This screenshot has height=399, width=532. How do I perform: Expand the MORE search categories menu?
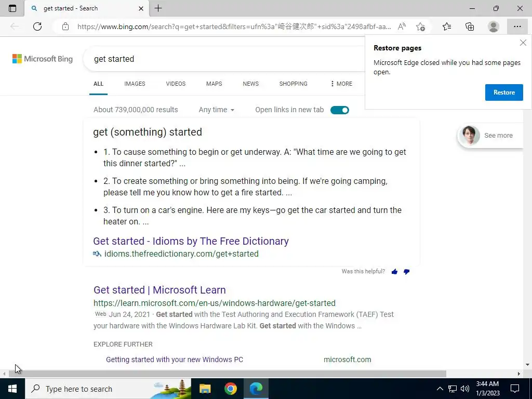[x=341, y=84]
